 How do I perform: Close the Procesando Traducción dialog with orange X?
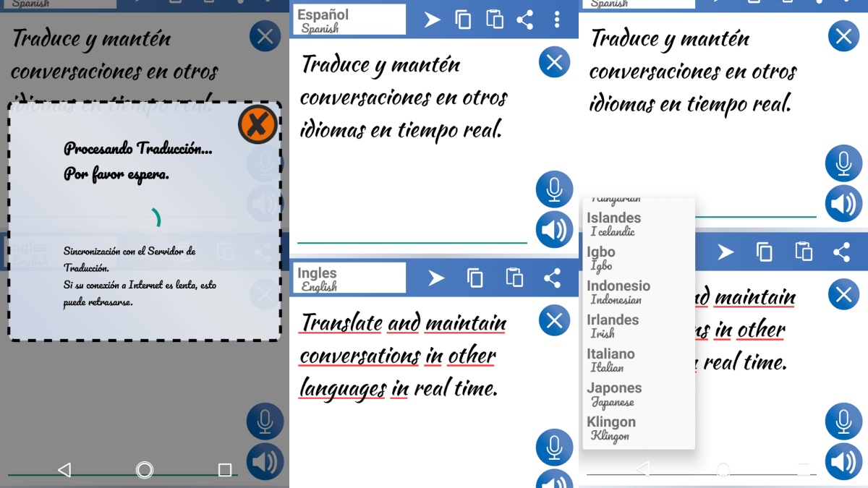(x=258, y=124)
